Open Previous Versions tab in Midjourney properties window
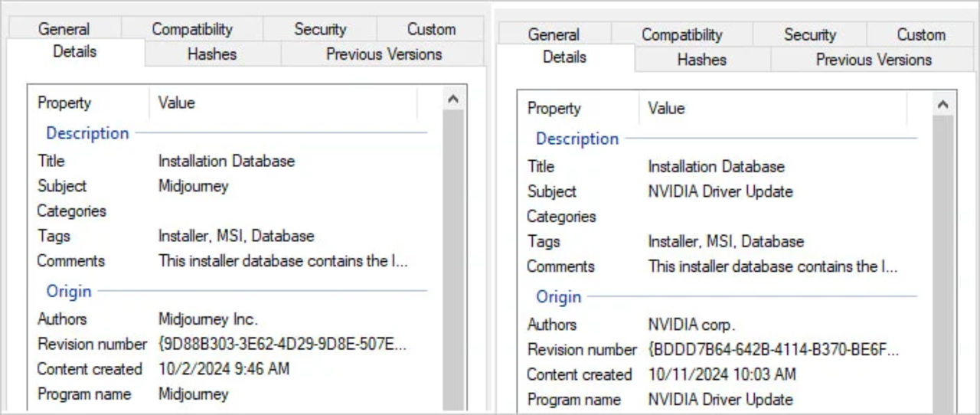Image resolution: width=980 pixels, height=415 pixels. 384,54
